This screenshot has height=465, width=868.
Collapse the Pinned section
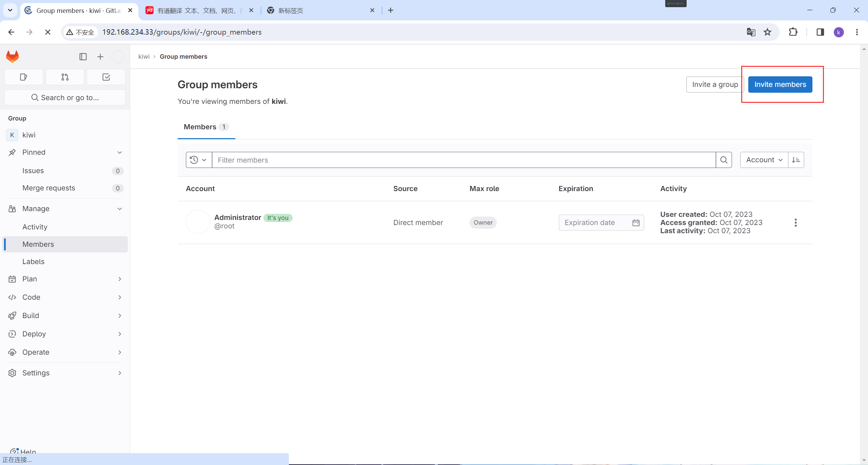[x=119, y=152]
